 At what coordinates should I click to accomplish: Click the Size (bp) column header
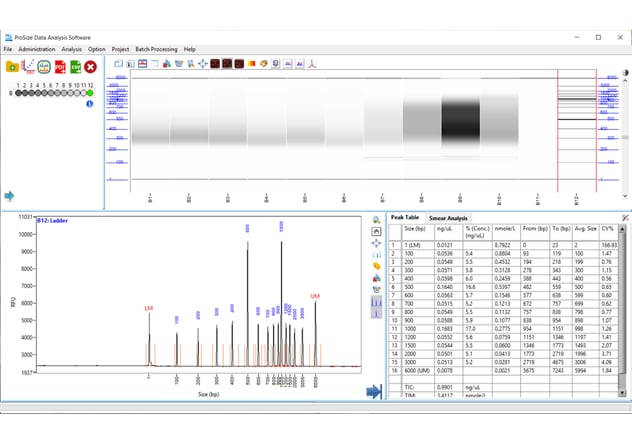point(414,230)
